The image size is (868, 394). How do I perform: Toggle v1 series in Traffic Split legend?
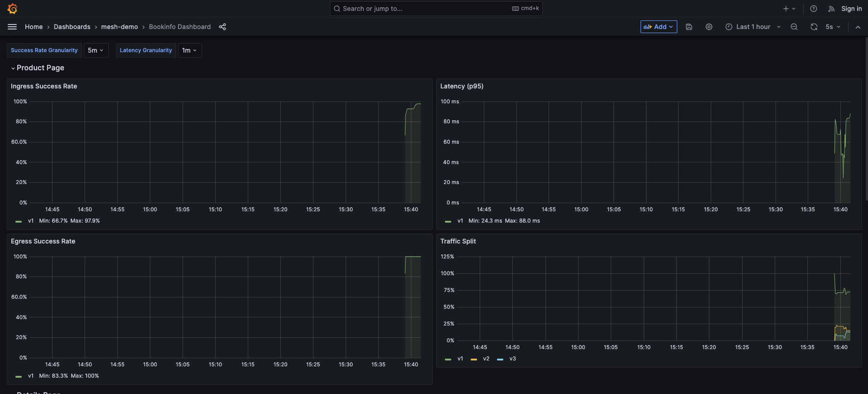click(460, 359)
